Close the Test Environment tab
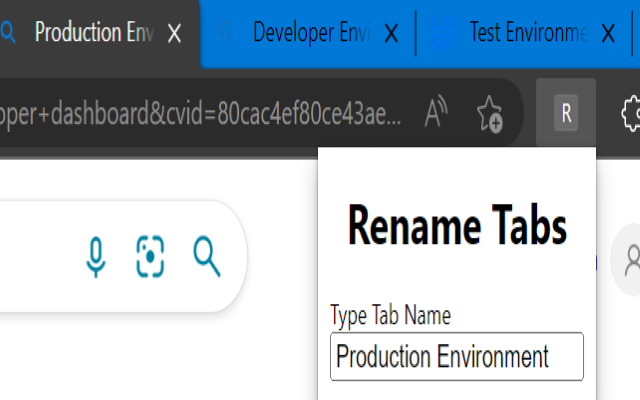The height and width of the screenshot is (400, 640). coord(609,33)
